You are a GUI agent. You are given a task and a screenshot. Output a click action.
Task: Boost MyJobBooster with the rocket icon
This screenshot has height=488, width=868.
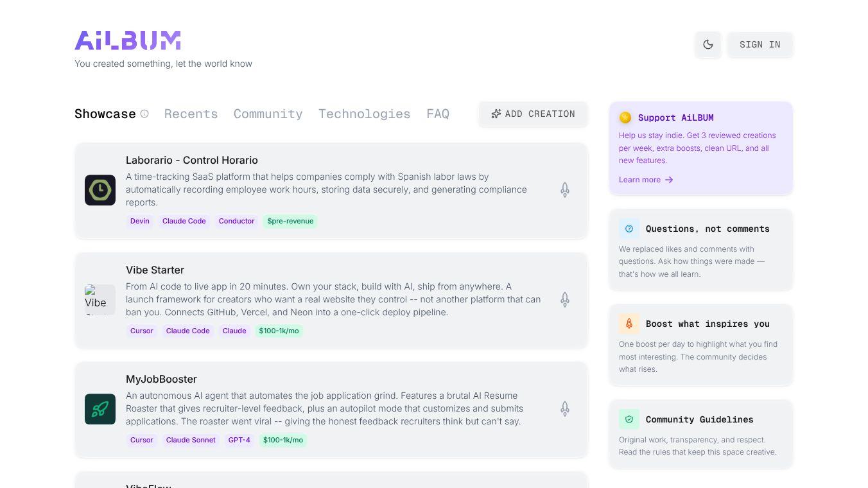(565, 409)
